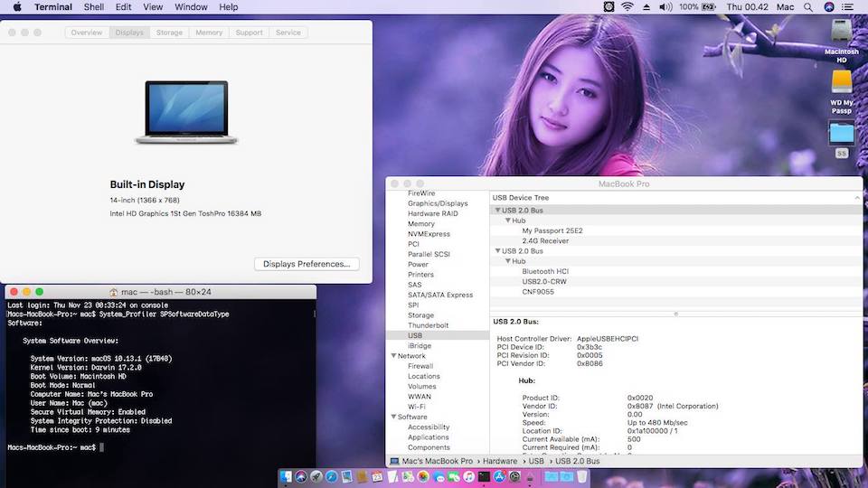The height and width of the screenshot is (488, 868).
Task: Switch to the Memory tab
Action: (x=209, y=33)
